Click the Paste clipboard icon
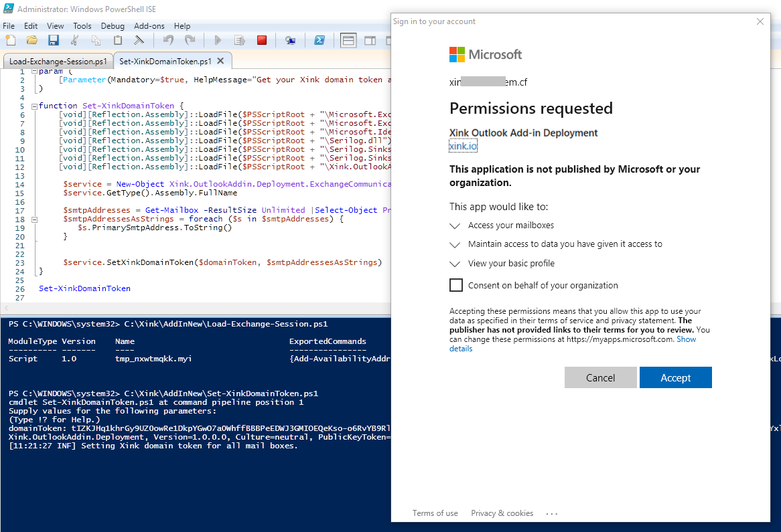The width and height of the screenshot is (781, 532). click(117, 40)
